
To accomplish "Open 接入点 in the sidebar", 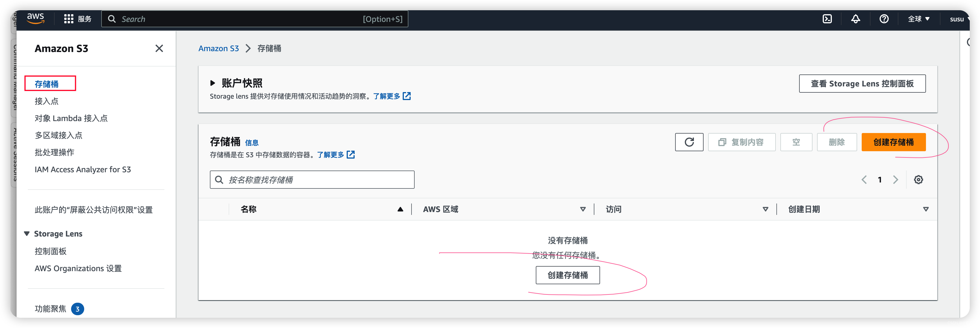I will pos(47,101).
